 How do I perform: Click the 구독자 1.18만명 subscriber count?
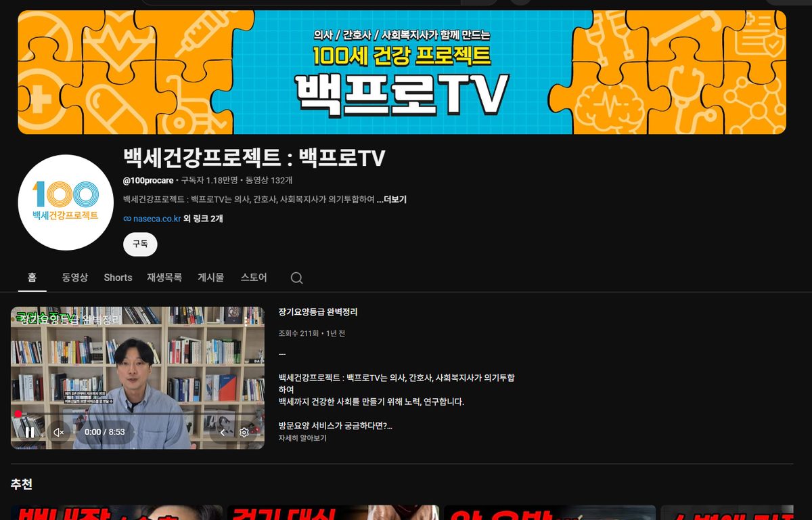click(x=209, y=181)
